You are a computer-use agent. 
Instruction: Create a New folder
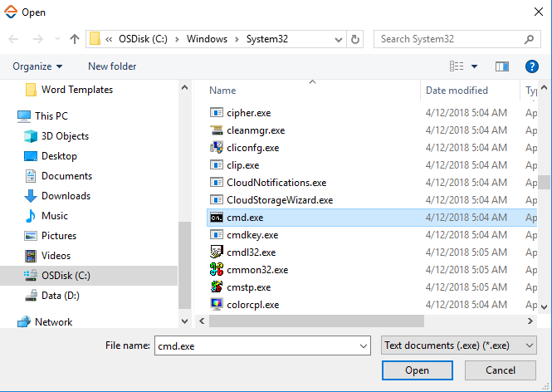point(112,66)
